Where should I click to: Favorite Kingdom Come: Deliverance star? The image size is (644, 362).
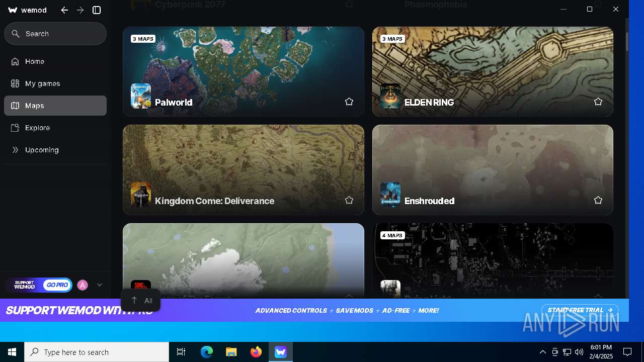(349, 200)
